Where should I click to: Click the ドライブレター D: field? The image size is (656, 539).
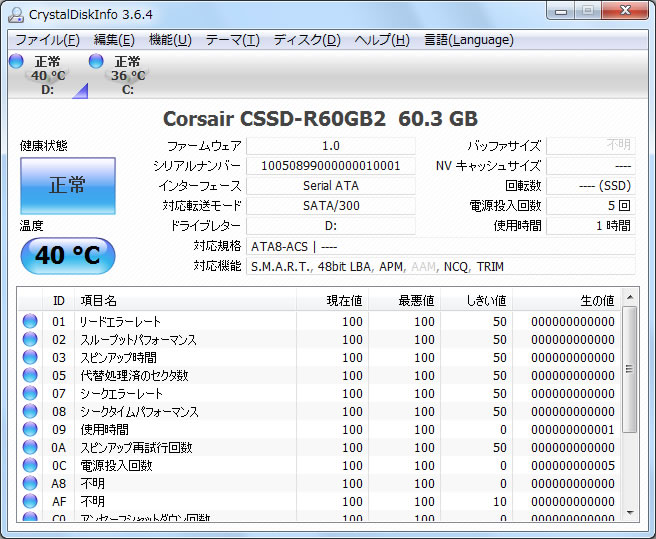pyautogui.click(x=331, y=226)
